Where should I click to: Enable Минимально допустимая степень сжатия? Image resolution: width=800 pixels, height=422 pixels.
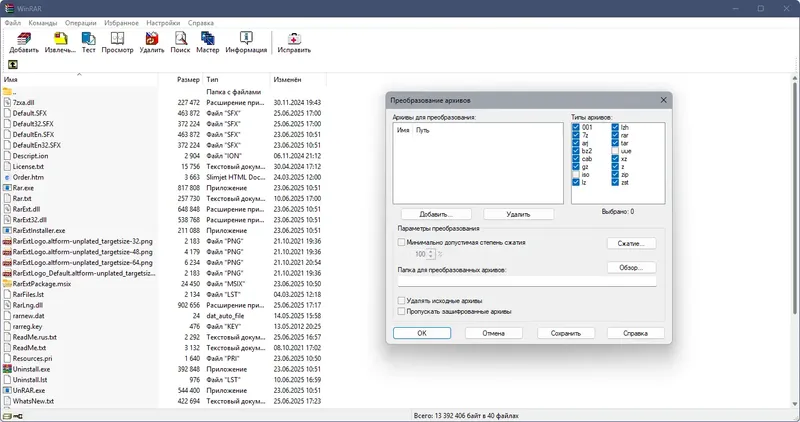[x=402, y=242]
